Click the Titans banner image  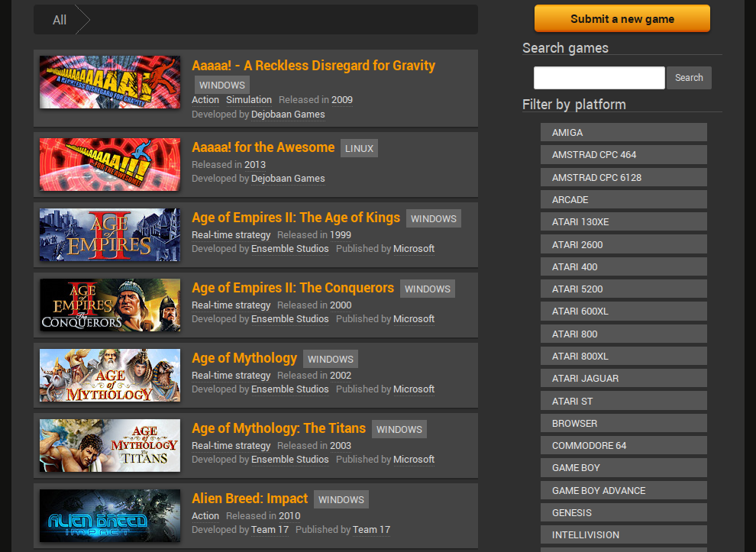pos(110,445)
